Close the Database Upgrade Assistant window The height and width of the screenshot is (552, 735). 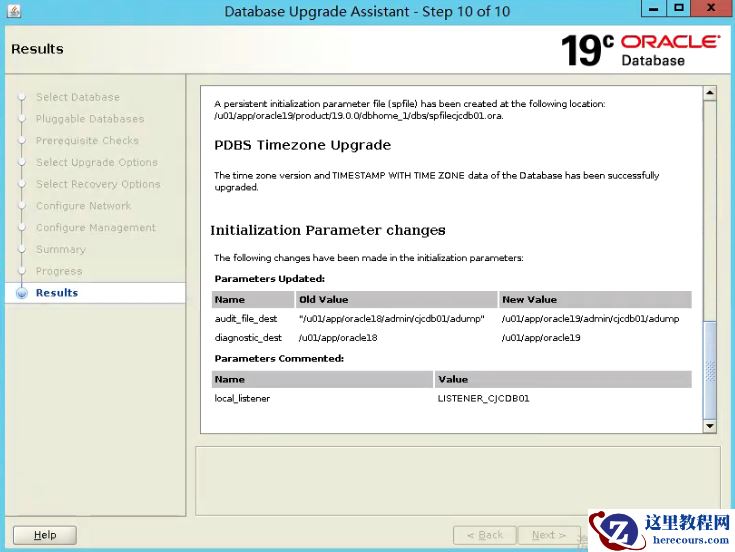(x=712, y=10)
